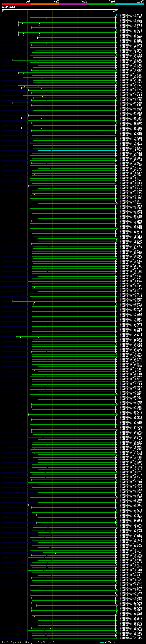Select hit label UniRef100_B9NGE4
Viewport: 146px width, 644px height.
pyautogui.click(x=131, y=95)
